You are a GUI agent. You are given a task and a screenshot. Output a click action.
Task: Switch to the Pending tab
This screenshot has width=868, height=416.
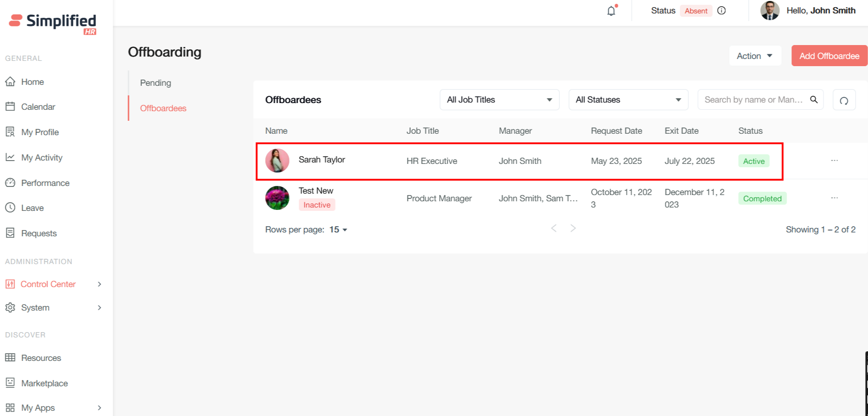(155, 83)
